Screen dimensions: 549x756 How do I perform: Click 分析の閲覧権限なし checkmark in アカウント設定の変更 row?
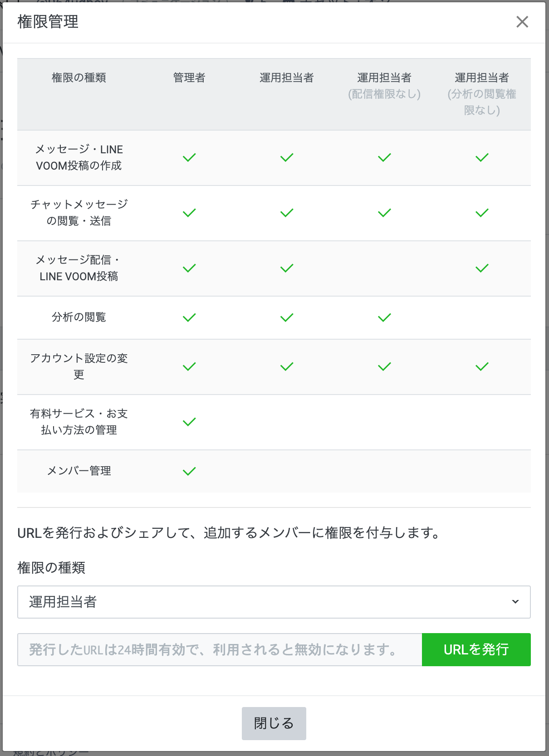482,366
